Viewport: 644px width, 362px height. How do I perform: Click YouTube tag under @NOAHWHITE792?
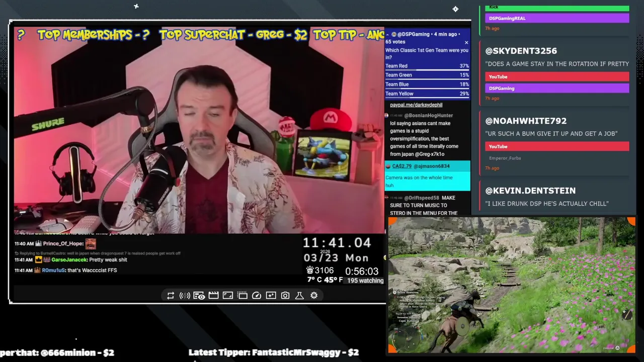[557, 147]
